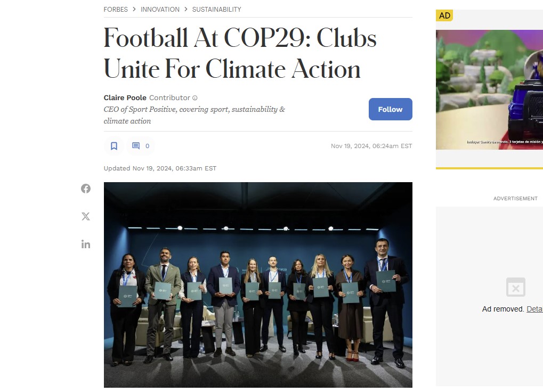Open the INNOVATION breadcrumb section
The image size is (543, 392).
point(160,9)
